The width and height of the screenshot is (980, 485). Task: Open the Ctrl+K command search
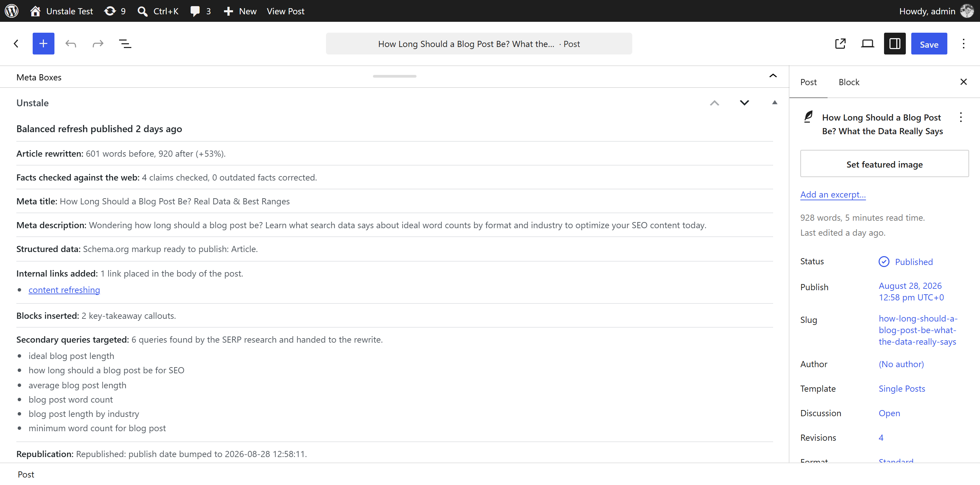coord(158,11)
